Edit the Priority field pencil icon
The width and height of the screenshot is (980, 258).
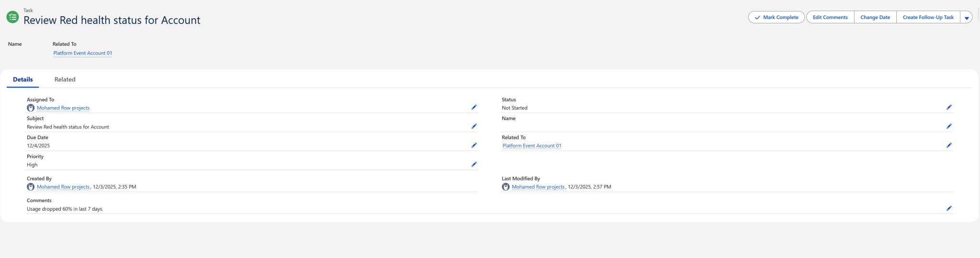(x=474, y=164)
